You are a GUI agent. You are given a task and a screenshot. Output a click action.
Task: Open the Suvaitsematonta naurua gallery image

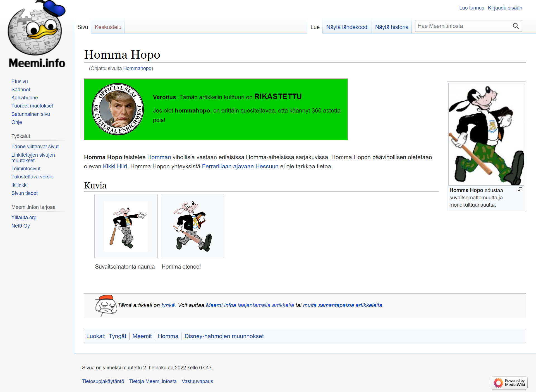tap(126, 226)
